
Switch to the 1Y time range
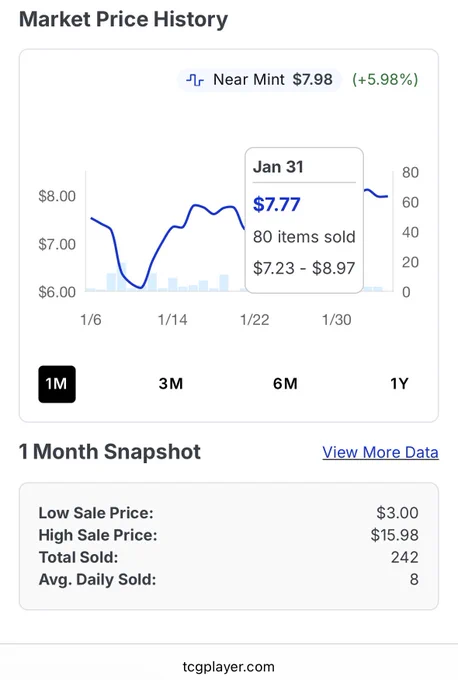[x=399, y=384]
